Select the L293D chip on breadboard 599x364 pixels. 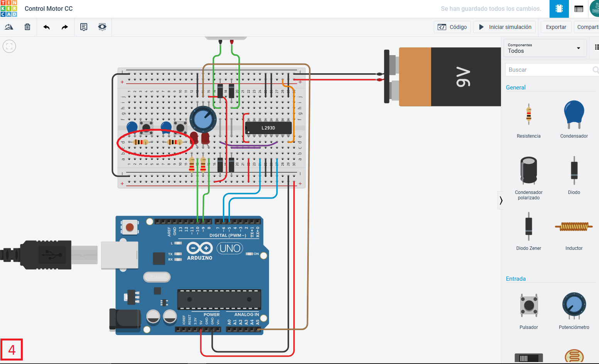tap(268, 128)
